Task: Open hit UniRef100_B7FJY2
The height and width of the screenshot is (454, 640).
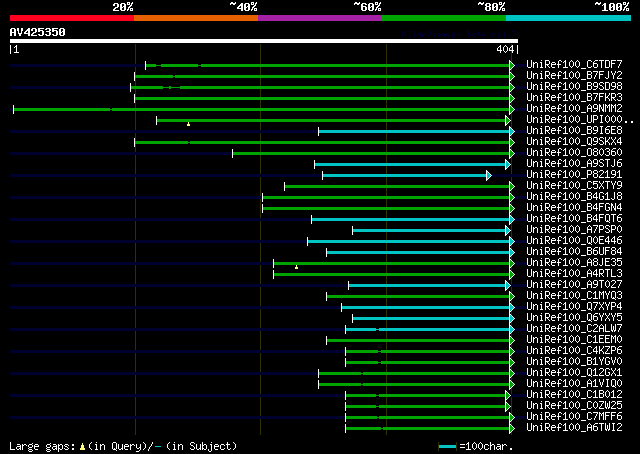Action: [x=574, y=76]
